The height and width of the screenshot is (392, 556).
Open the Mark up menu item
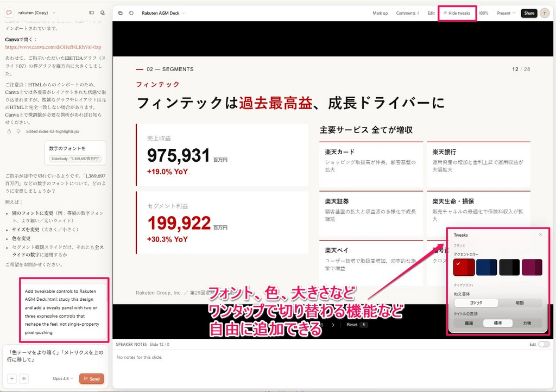[380, 13]
